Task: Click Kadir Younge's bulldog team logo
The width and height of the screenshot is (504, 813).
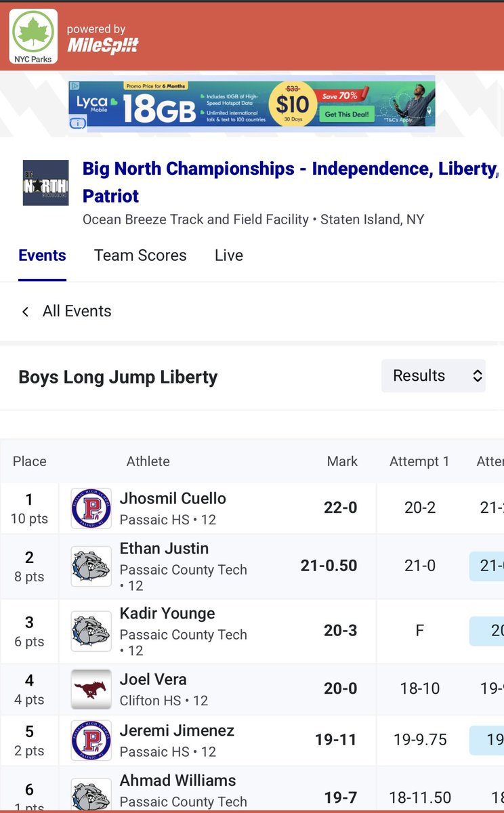Action: (x=91, y=631)
